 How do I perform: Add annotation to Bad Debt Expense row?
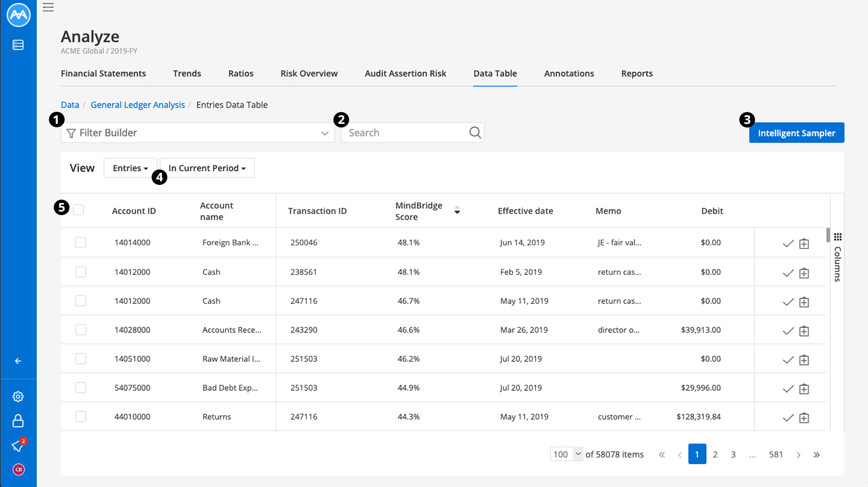[x=804, y=389]
